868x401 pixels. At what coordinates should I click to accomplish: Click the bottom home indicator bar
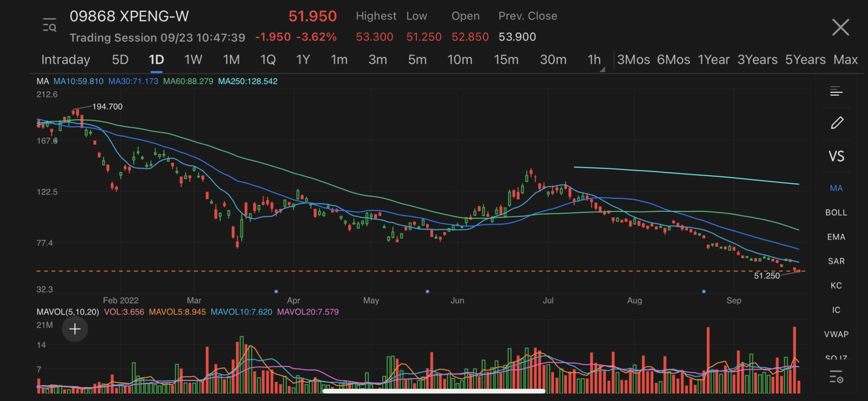point(434,391)
